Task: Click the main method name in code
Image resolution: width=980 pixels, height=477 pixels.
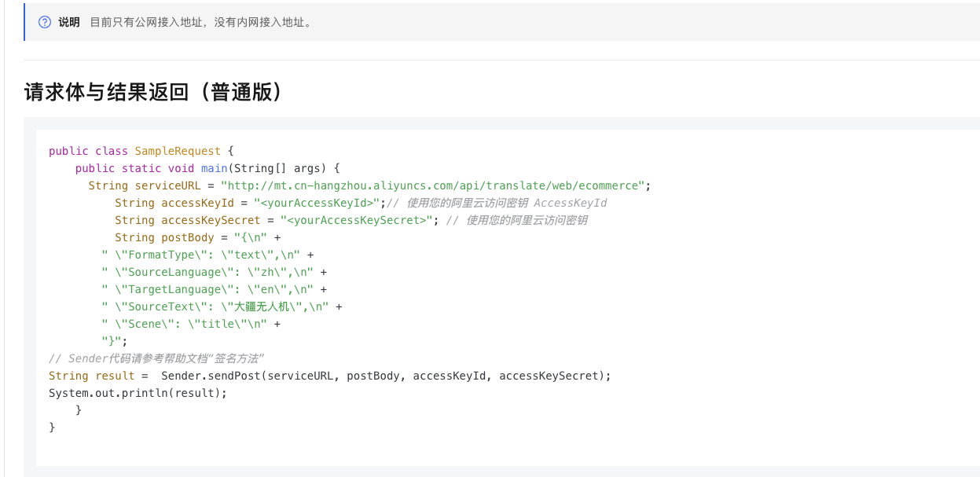Action: 214,168
